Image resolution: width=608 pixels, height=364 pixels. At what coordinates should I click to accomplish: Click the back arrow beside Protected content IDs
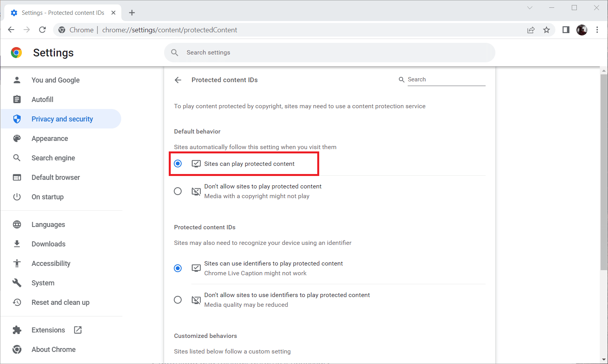click(178, 80)
